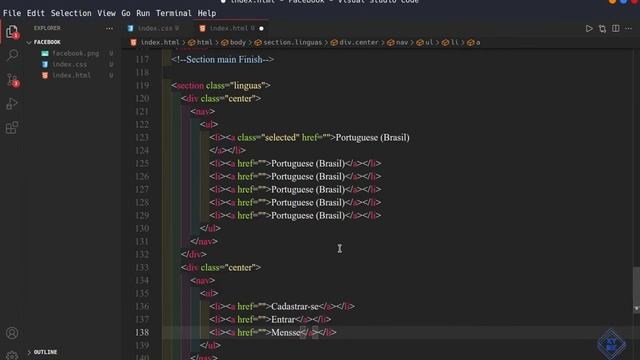Click the Open Changes icon in editor toolbar

coord(602,29)
